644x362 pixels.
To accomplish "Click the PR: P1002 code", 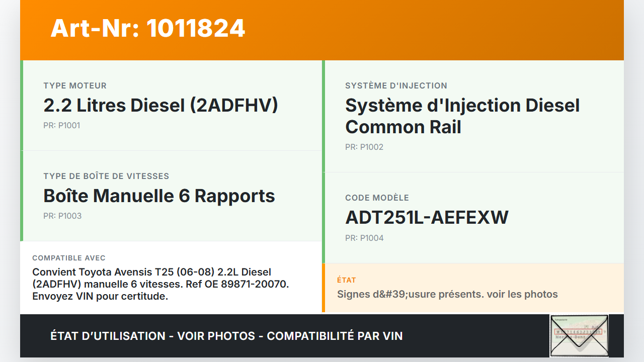I will coord(364,147).
